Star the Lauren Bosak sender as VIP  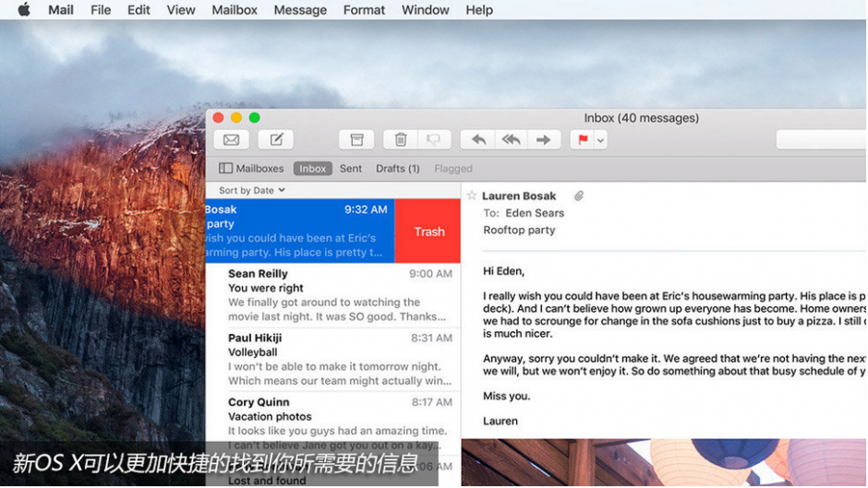(x=472, y=196)
